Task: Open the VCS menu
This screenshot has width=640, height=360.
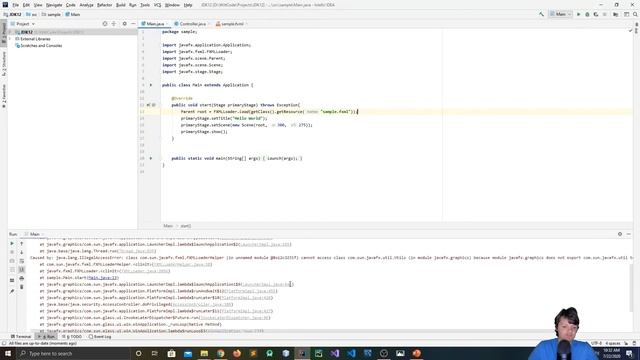Action: (x=157, y=5)
